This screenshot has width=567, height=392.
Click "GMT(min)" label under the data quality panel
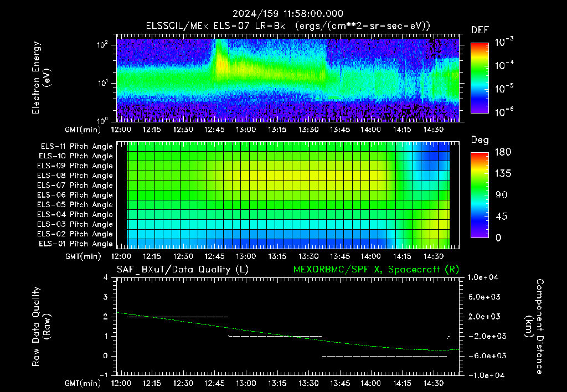(83, 383)
